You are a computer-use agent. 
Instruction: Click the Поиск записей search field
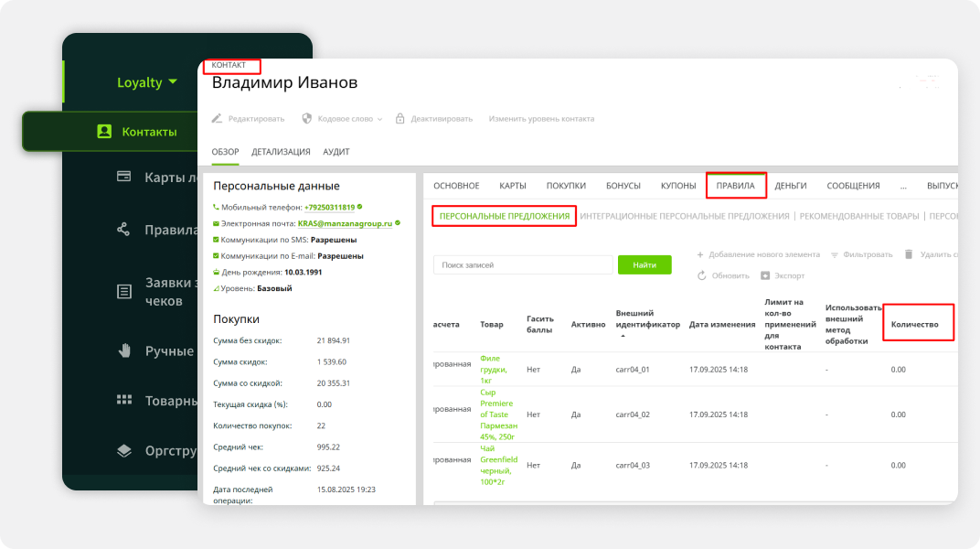(522, 264)
